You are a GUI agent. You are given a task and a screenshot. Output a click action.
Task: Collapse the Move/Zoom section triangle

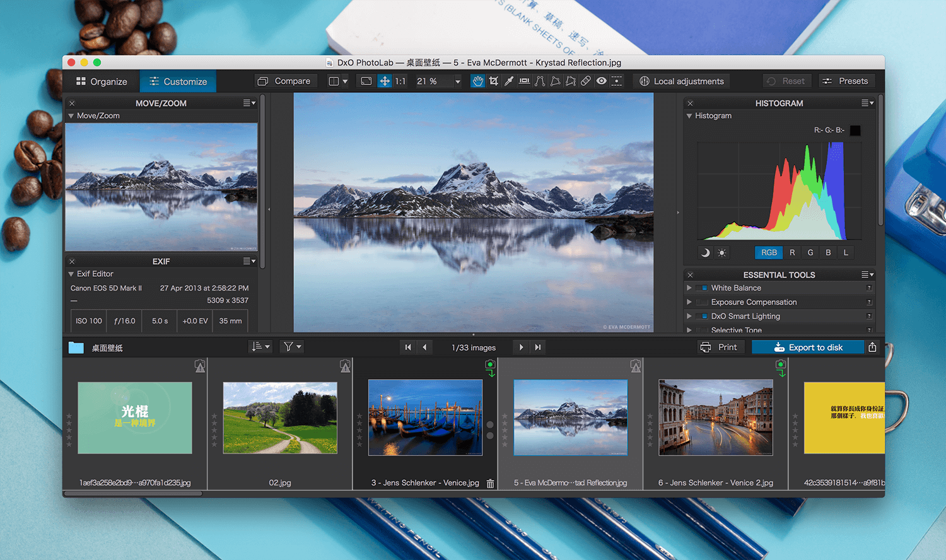point(71,116)
